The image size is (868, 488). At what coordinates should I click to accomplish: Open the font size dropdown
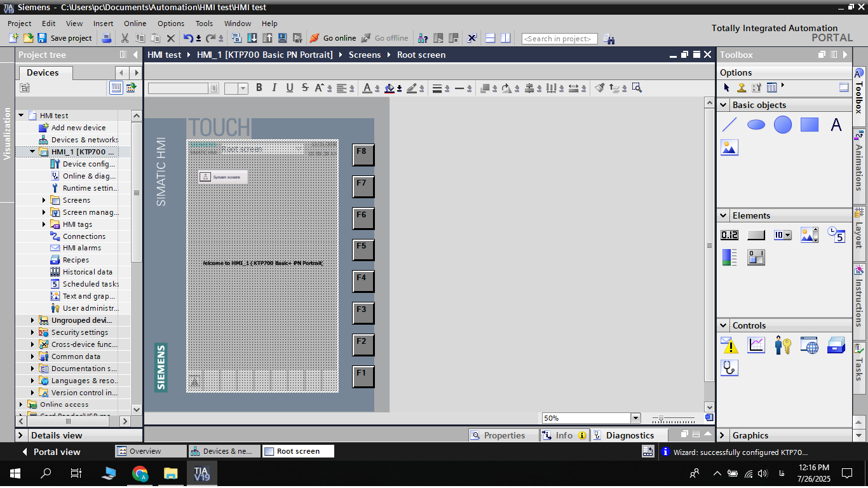click(x=243, y=88)
